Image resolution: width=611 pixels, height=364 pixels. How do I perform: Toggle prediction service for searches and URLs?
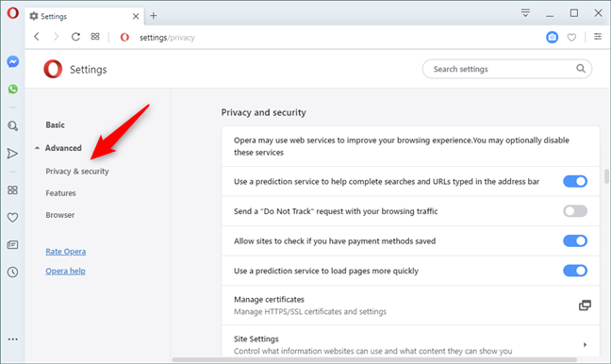point(575,181)
